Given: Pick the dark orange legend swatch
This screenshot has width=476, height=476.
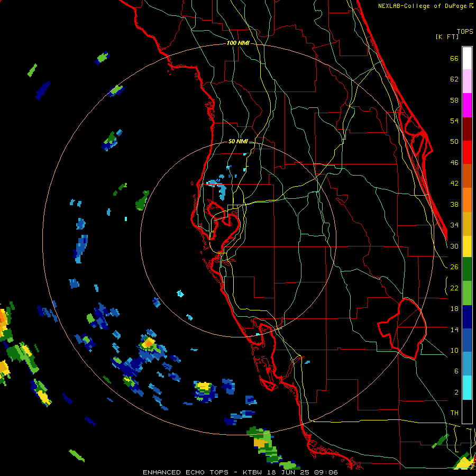Looking at the screenshot, I should coord(467,176).
